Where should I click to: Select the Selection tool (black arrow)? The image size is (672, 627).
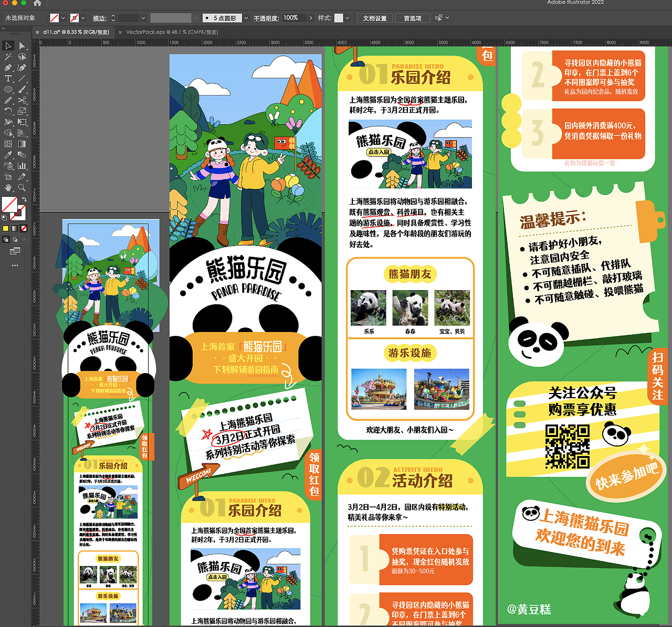8,46
